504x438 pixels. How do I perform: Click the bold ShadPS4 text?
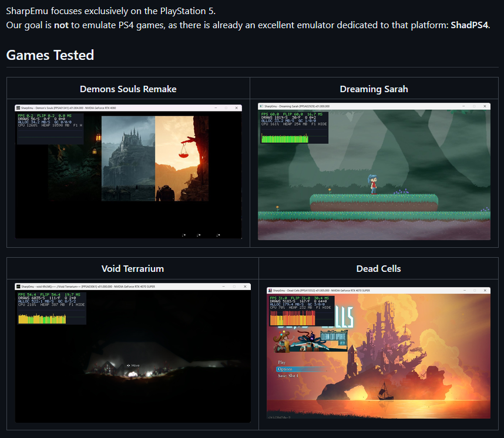(x=469, y=25)
